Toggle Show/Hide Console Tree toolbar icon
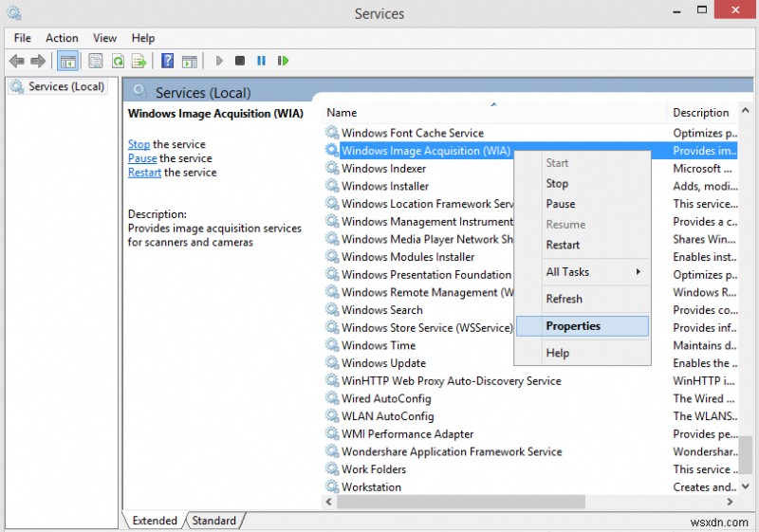 tap(67, 61)
